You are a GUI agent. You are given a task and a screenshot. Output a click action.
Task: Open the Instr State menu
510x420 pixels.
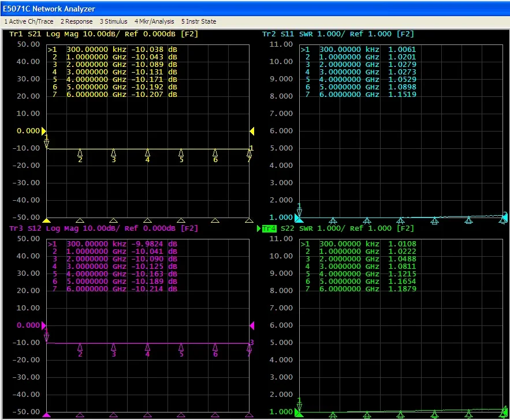tap(199, 21)
